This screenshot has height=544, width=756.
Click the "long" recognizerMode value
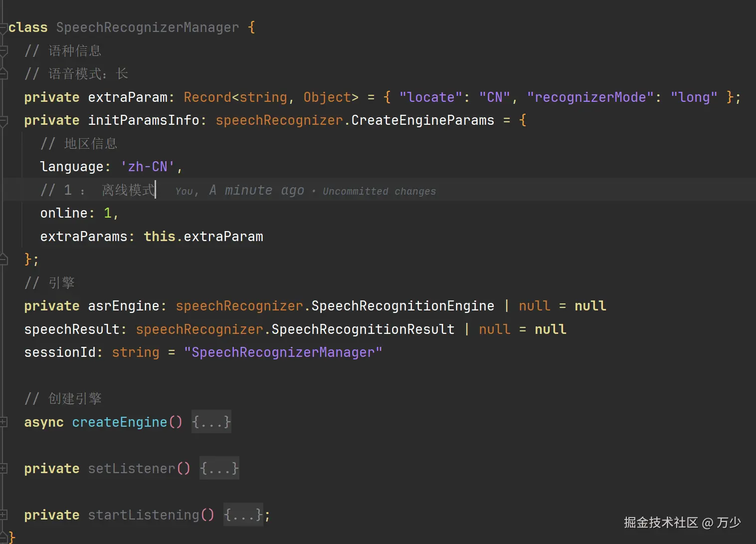694,97
